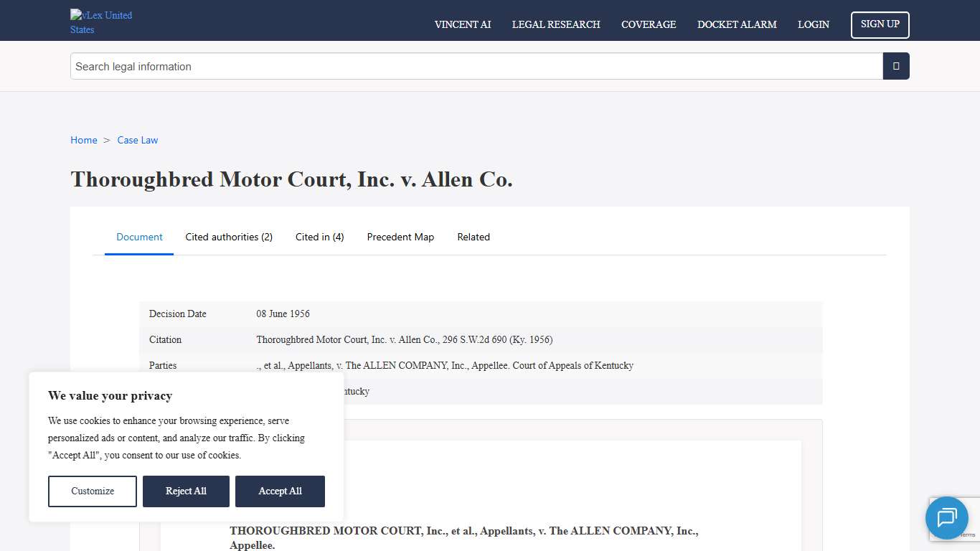Customize cookie preferences
This screenshot has height=551, width=980.
click(x=92, y=491)
